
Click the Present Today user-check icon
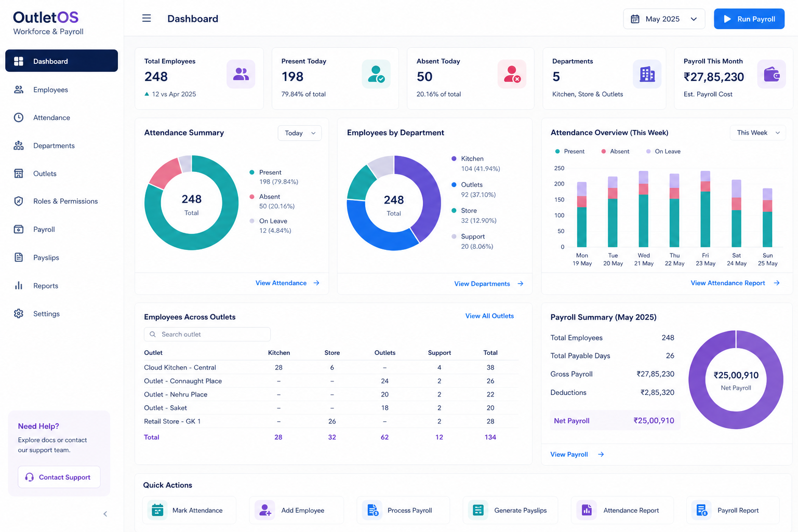pos(376,74)
